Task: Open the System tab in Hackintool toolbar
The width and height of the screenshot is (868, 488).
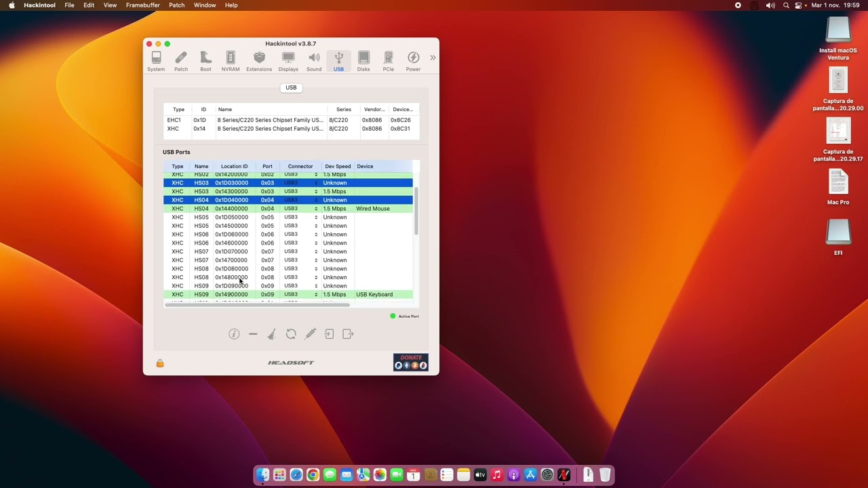Action: (156, 61)
